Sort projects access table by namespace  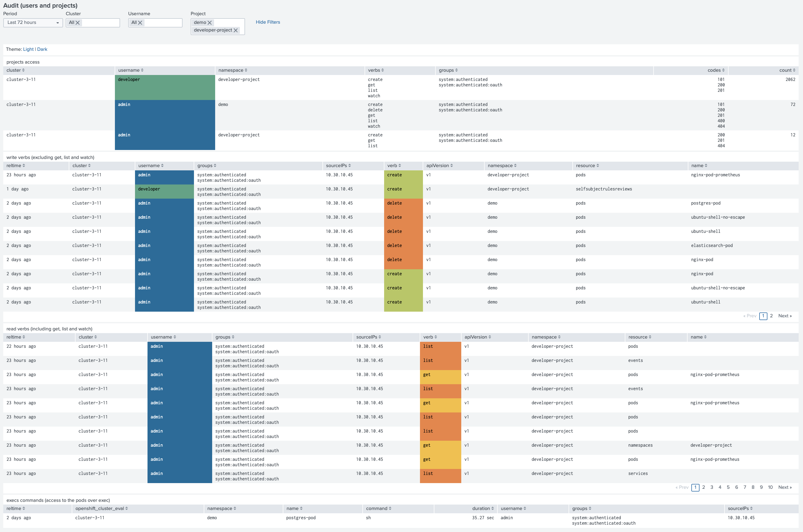point(233,70)
